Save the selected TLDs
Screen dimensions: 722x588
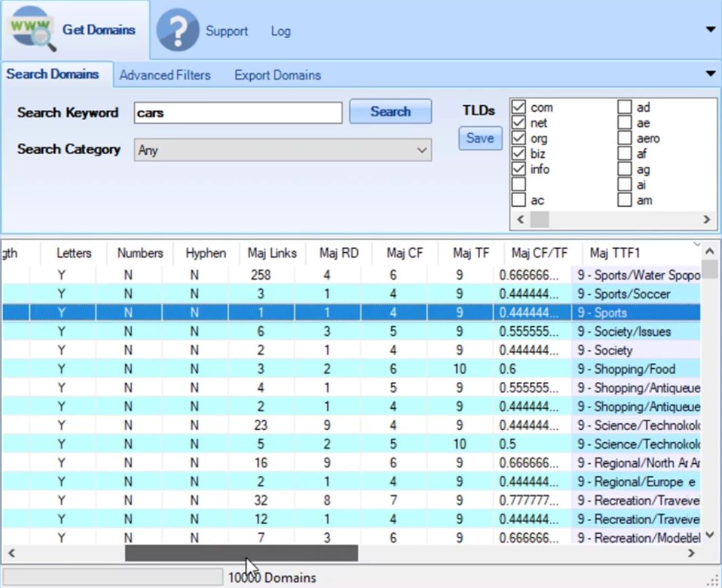(x=480, y=138)
